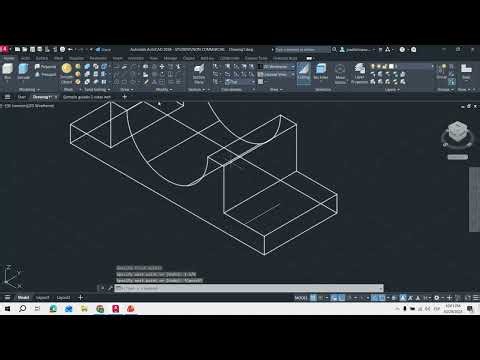Image resolution: width=480 pixels, height=360 pixels.
Task: Choose the Presspull tool
Action: (45, 74)
